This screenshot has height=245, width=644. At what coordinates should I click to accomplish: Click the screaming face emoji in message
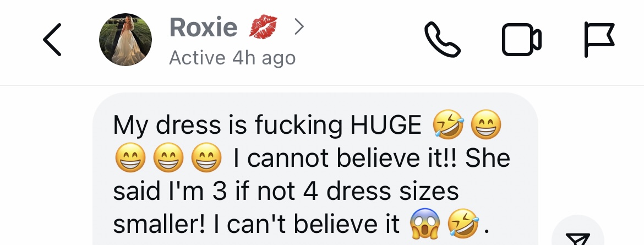425,224
